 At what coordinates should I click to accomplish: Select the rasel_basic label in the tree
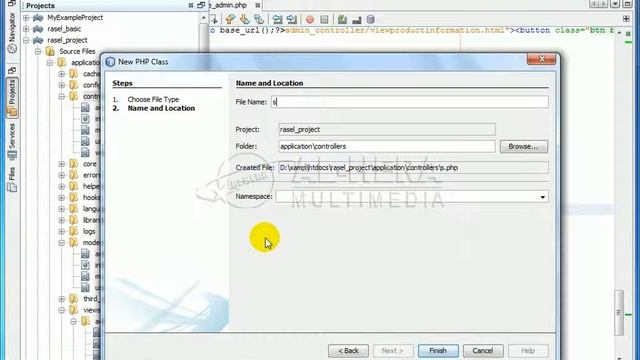[64, 29]
